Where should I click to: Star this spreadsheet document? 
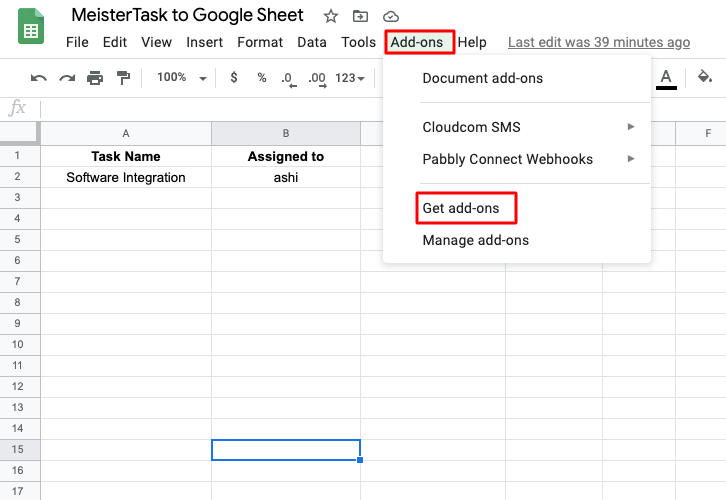point(330,16)
